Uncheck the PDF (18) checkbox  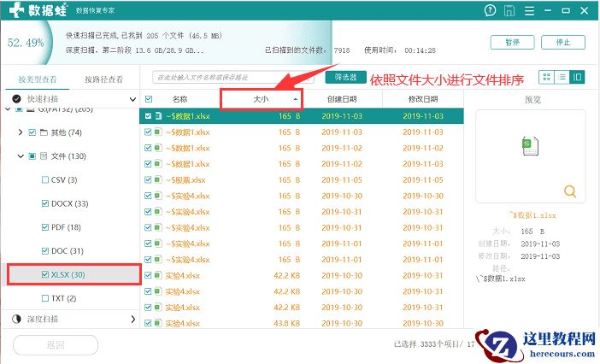(45, 227)
